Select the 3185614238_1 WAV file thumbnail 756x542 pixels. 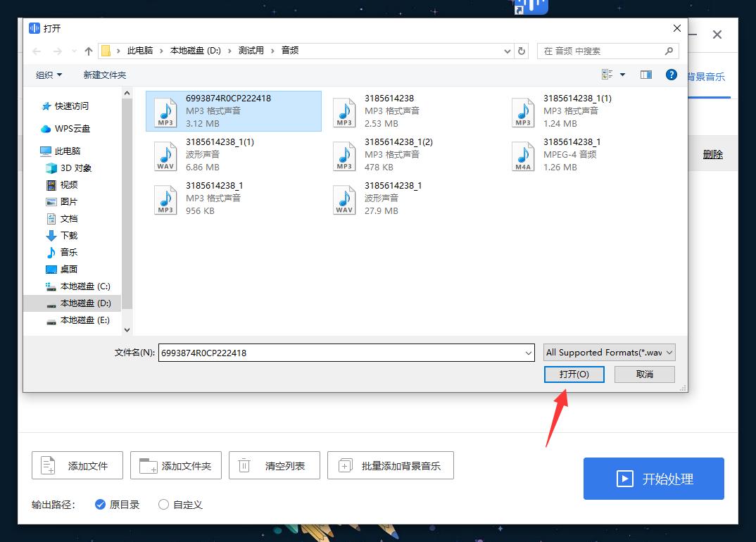pyautogui.click(x=344, y=199)
